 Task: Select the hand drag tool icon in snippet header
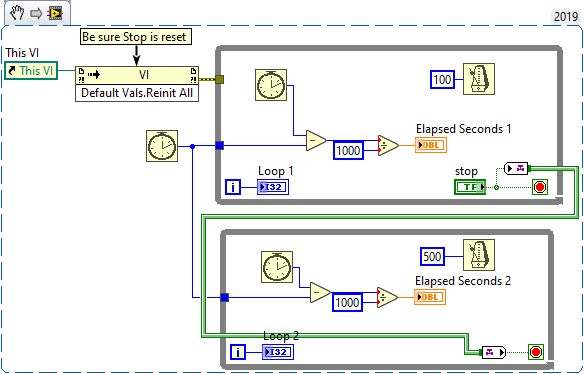tap(17, 13)
